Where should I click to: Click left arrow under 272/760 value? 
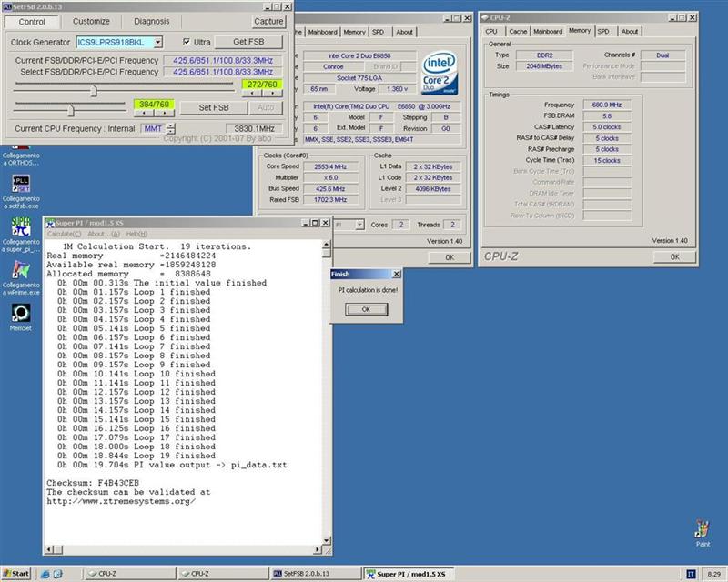coord(252,94)
